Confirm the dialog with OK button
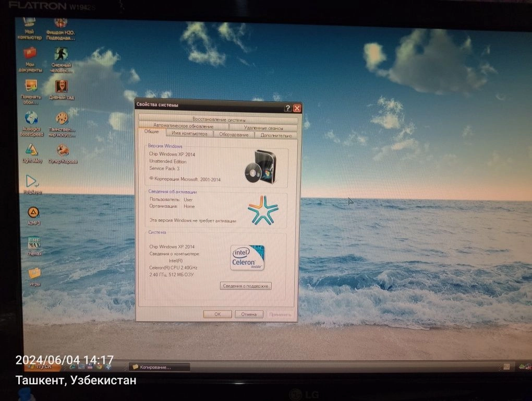The height and width of the screenshot is (401, 532). pos(217,314)
